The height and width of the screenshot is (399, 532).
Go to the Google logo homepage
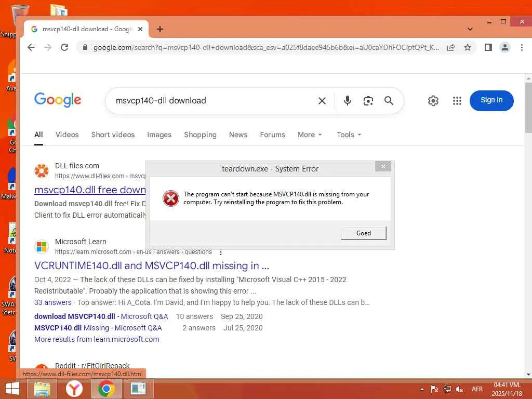[x=58, y=100]
